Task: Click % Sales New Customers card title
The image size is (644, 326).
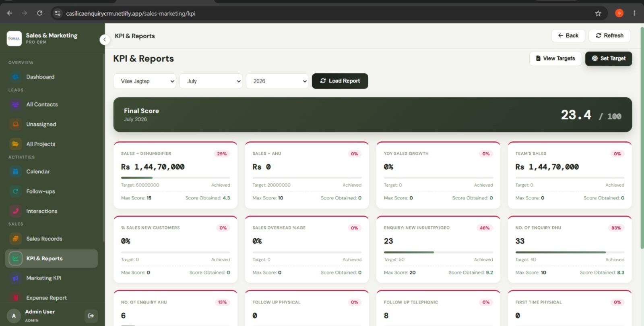Action: click(151, 228)
